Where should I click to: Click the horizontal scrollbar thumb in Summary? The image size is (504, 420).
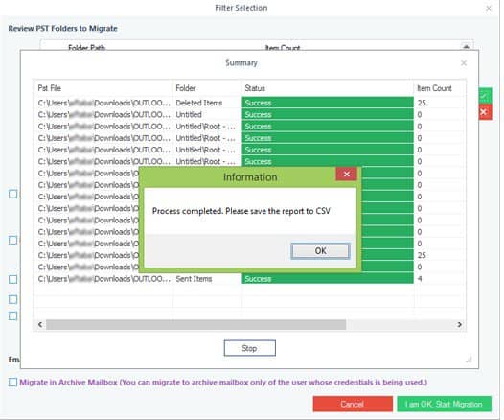(x=195, y=324)
